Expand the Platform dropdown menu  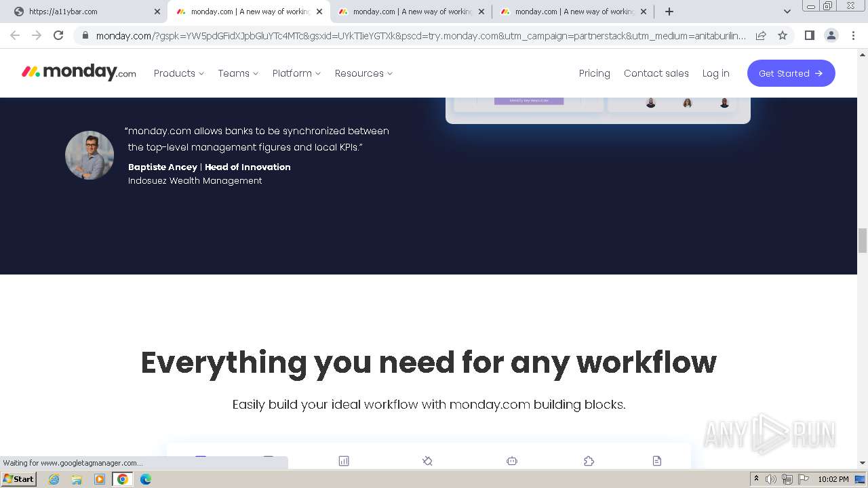click(296, 73)
